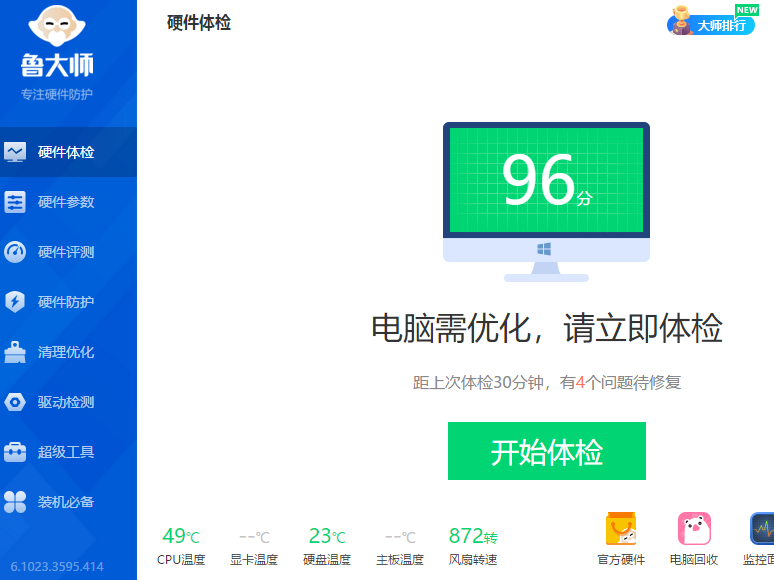This screenshot has width=774, height=580.
Task: Start the checkup with 开始体检 button
Action: click(x=546, y=451)
